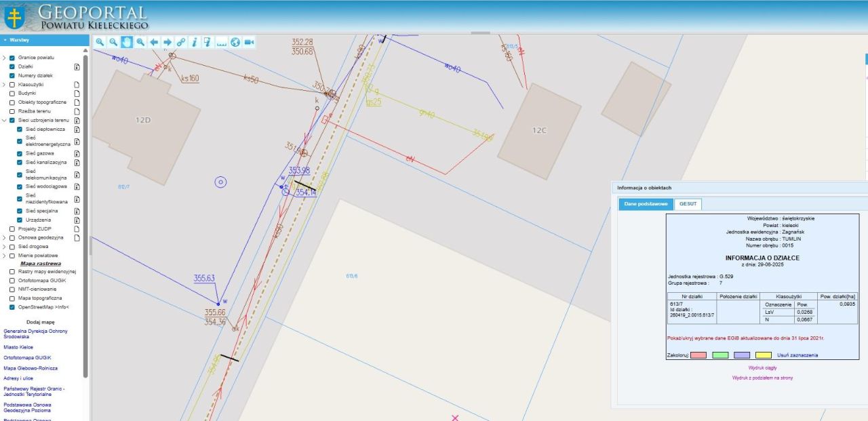Click the OpenStreetMap >Info< label
Image resolution: width=868 pixels, height=421 pixels.
coord(44,307)
